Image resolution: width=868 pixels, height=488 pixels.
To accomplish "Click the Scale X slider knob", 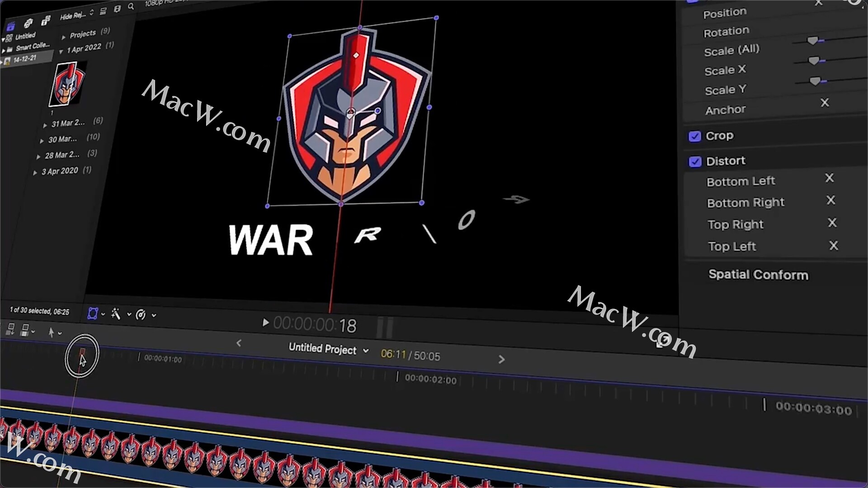I will [814, 61].
